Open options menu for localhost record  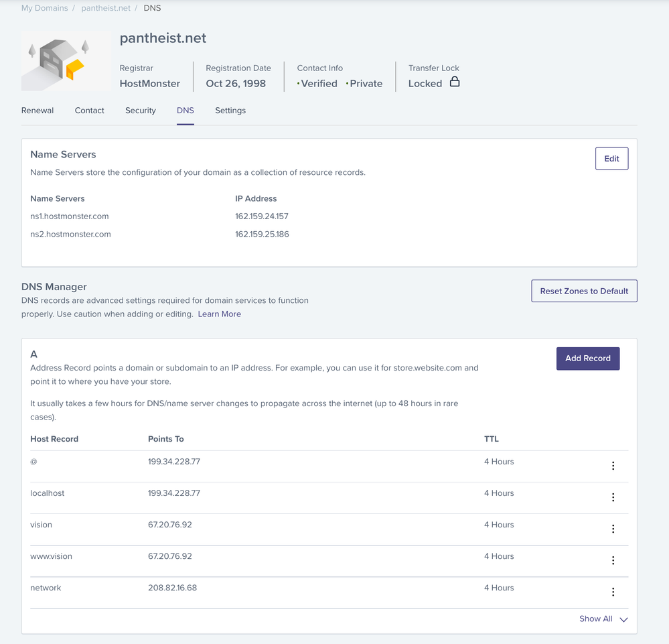(613, 497)
